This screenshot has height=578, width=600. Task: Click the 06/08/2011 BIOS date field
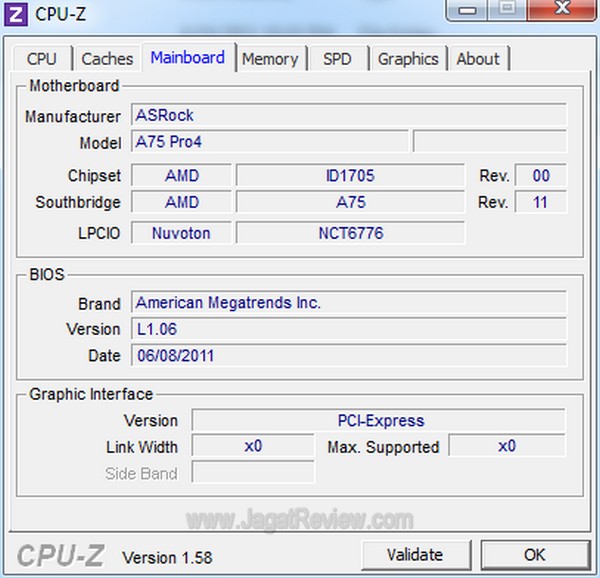pyautogui.click(x=349, y=355)
